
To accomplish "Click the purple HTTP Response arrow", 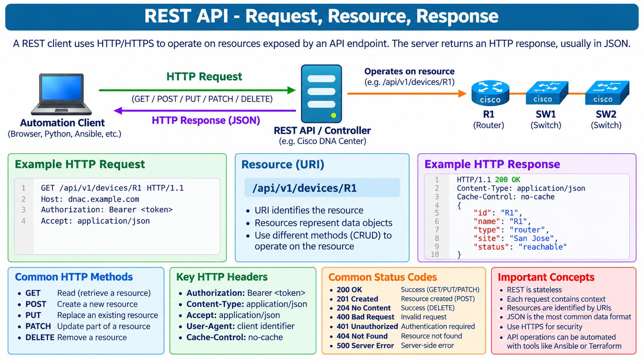I will [x=205, y=111].
